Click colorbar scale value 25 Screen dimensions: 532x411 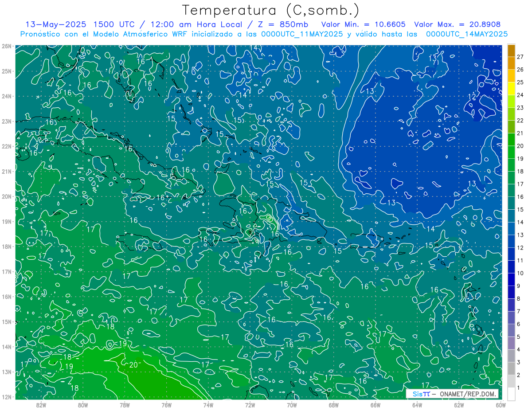[520, 82]
